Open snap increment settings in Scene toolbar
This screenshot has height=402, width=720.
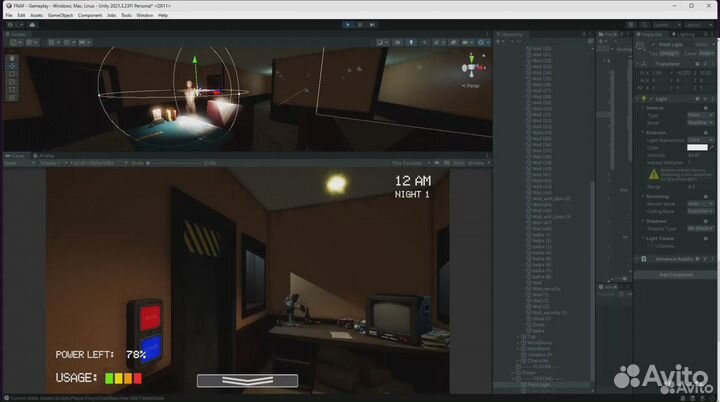coord(84,42)
